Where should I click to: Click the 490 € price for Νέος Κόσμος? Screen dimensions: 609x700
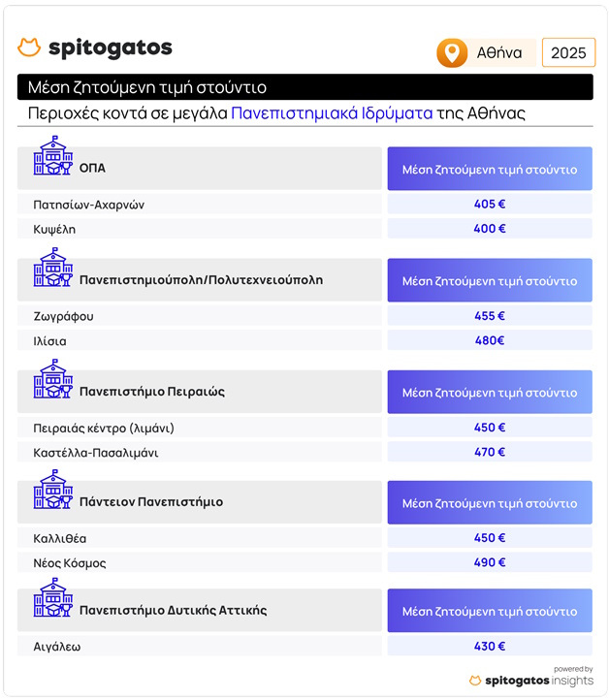click(x=490, y=562)
